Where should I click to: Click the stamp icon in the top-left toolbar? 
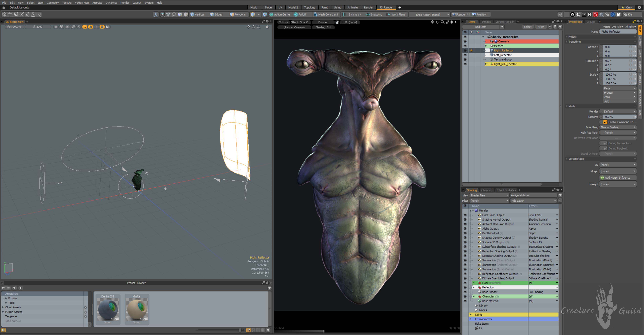(x=33, y=15)
